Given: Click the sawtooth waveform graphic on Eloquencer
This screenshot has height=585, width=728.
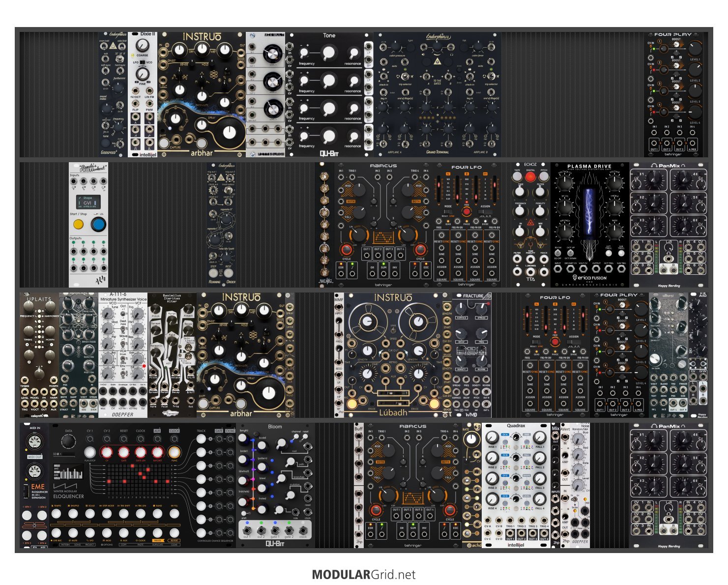Looking at the screenshot, I should (x=65, y=485).
